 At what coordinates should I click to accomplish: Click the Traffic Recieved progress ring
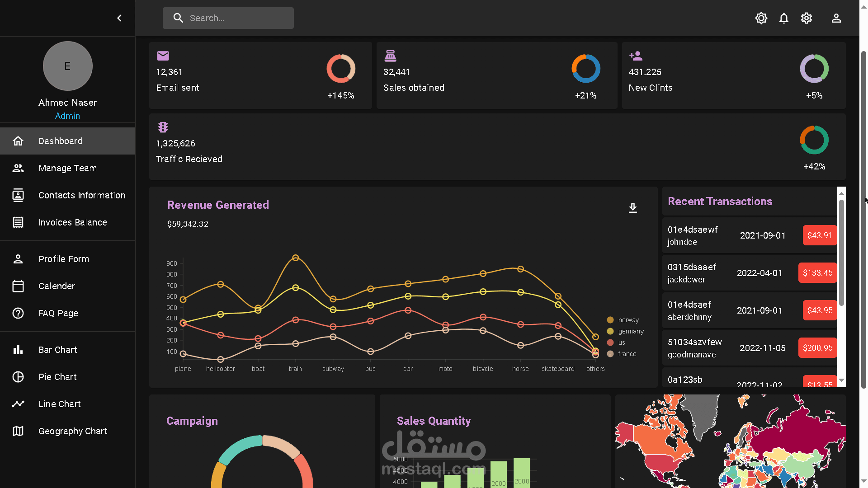coord(814,140)
